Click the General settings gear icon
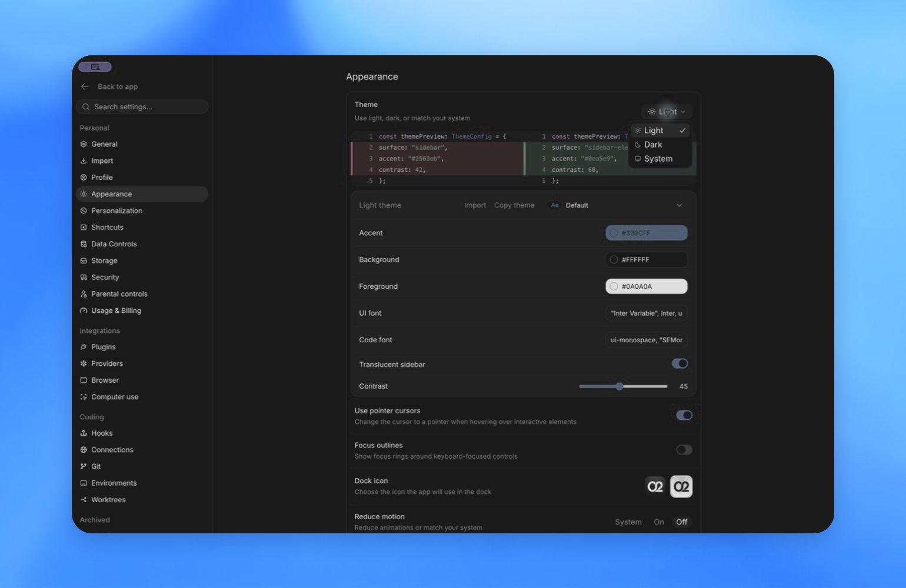The image size is (906, 588). pos(84,144)
